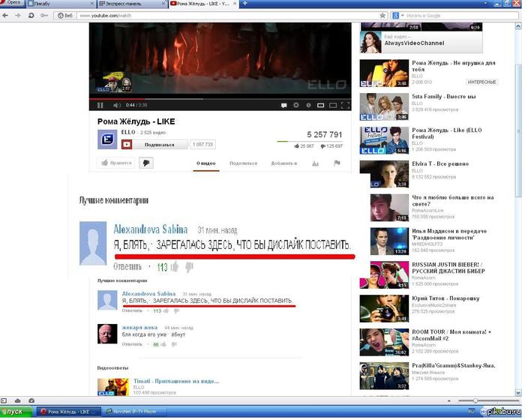Screen dimensions: 525x420
Task: Click the Timati video response thumbnail
Action: (112, 387)
